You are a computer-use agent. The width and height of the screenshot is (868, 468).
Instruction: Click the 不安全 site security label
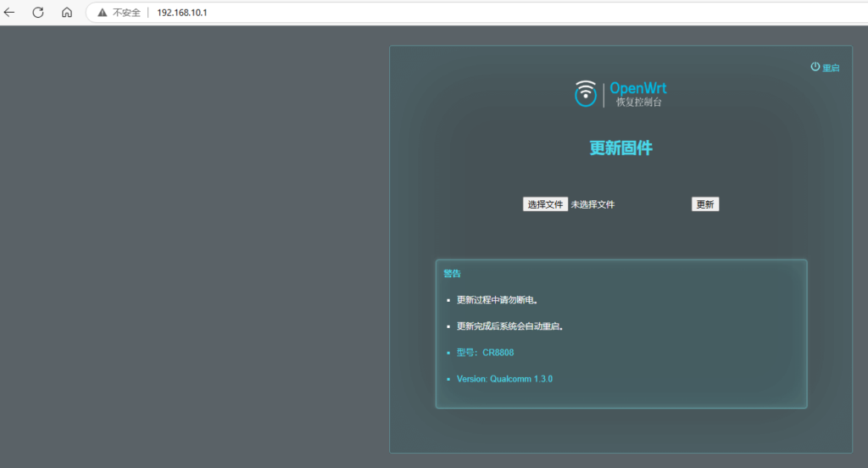(126, 13)
